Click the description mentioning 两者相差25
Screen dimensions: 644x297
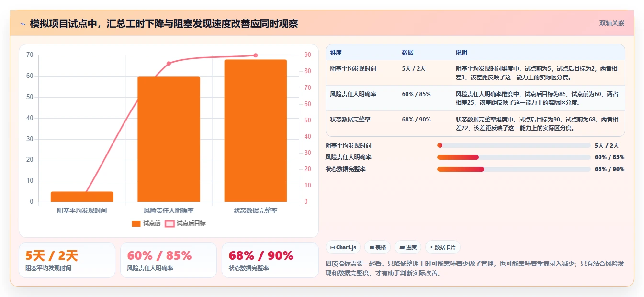point(537,98)
